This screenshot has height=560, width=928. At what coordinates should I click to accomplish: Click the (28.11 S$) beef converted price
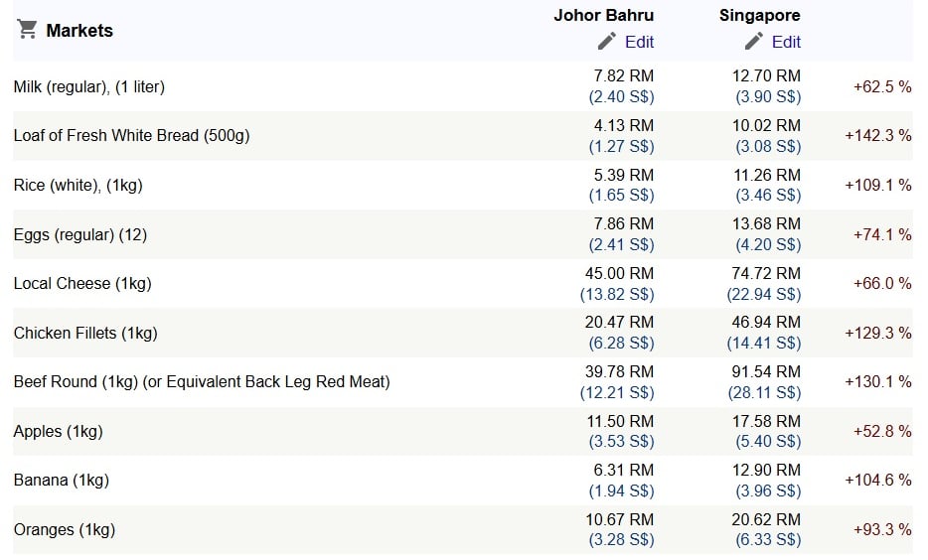point(764,392)
